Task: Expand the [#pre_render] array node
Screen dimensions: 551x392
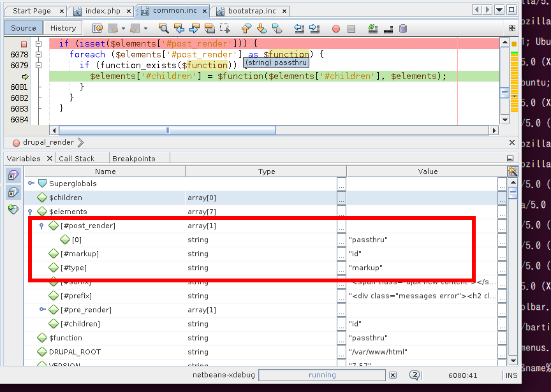Action: point(43,309)
